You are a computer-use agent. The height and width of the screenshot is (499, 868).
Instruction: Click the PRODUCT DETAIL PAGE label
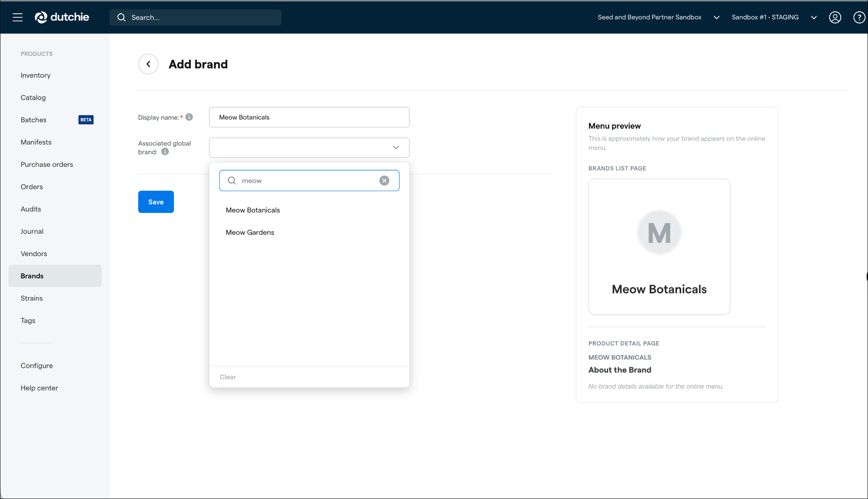coord(624,343)
